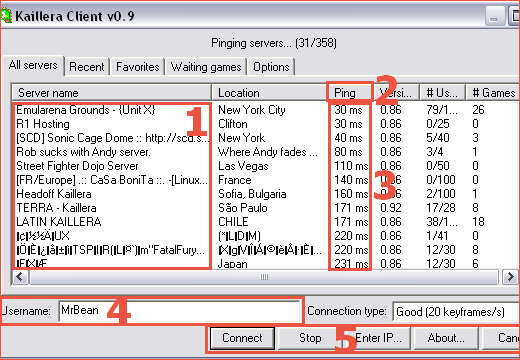Sort by the Location column header

click(270, 93)
